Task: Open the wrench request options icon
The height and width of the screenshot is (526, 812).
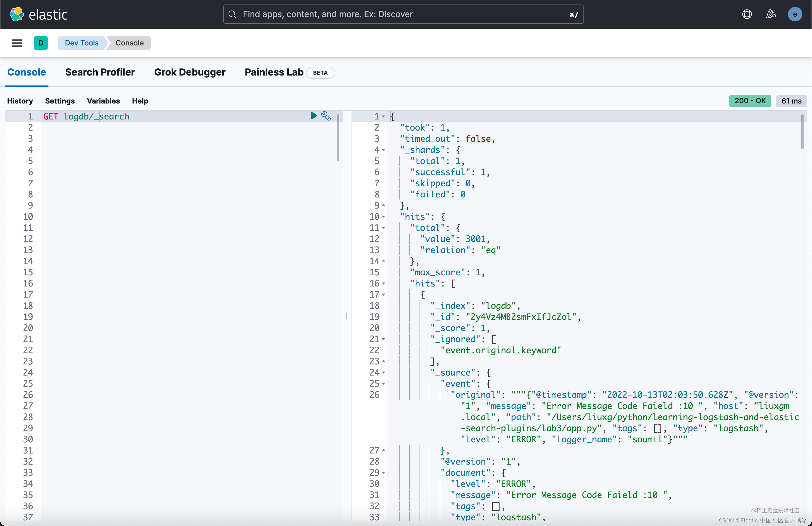Action: 326,116
